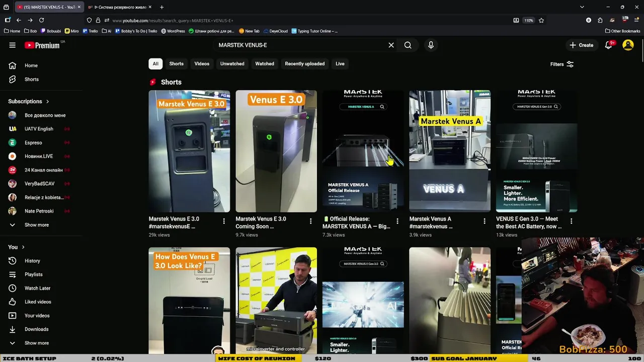Screen dimensions: 644x362
Task: Open the browser extensions puzzle icon
Action: click(x=600, y=21)
